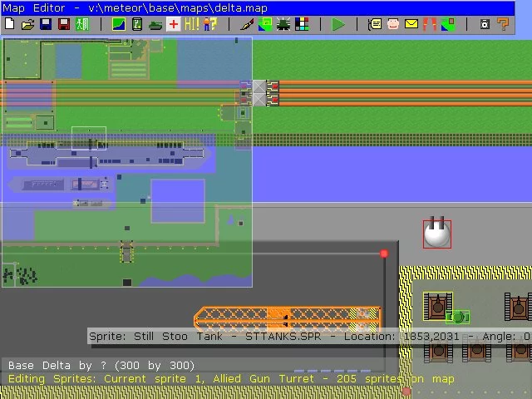
Task: Save map with the blue floppy disk
Action: click(46, 24)
